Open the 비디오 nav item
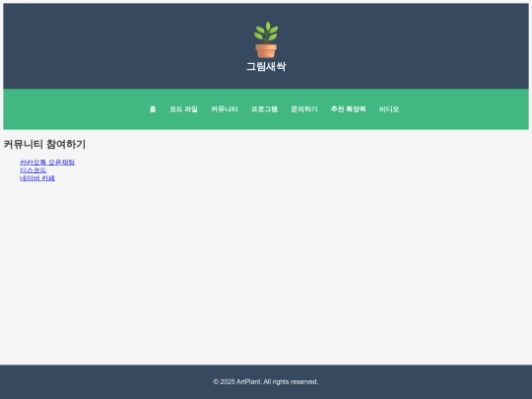The height and width of the screenshot is (399, 532). click(x=389, y=109)
